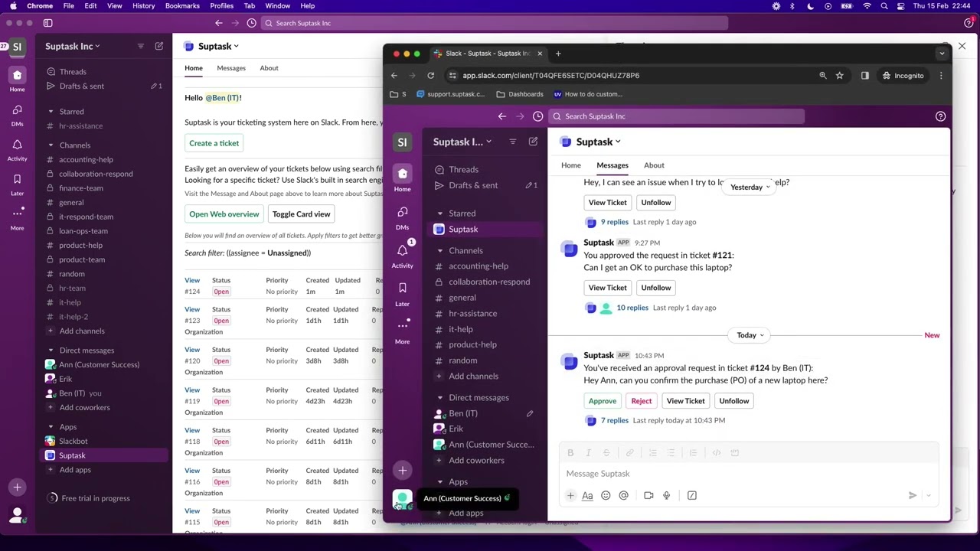Viewport: 980px width, 551px height.
Task: Click the video clip camera icon in composer
Action: (648, 496)
